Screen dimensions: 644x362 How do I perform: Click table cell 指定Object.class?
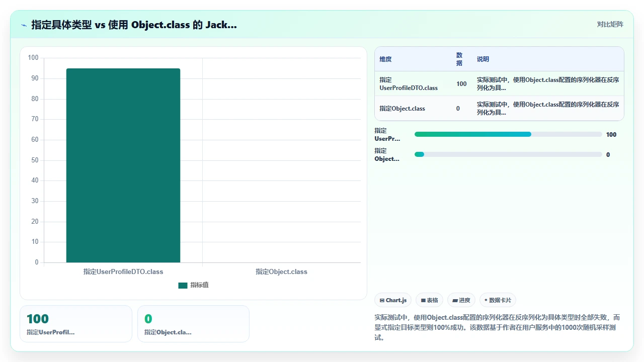click(402, 108)
